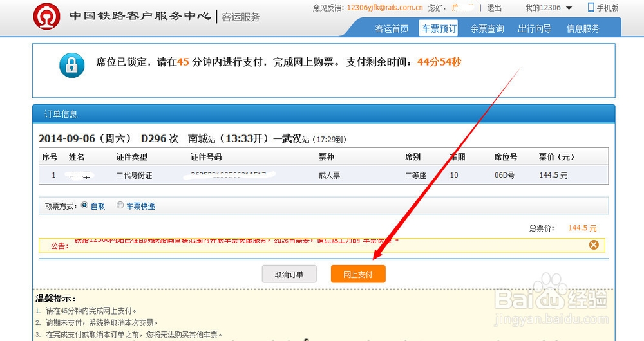Close the 公告 announcement bar
Image resolution: width=644 pixels, height=341 pixels.
coord(594,245)
